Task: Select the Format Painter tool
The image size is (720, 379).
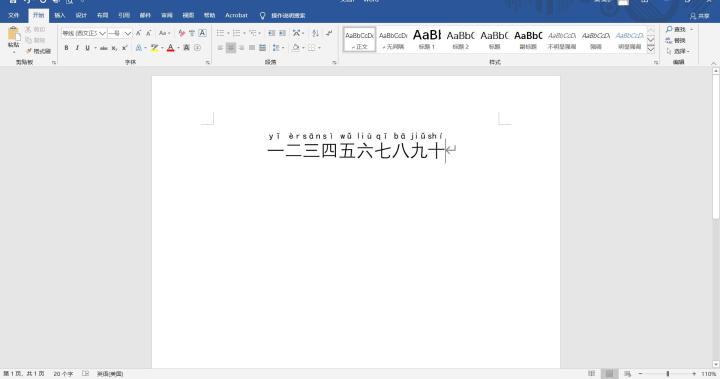Action: (38, 51)
